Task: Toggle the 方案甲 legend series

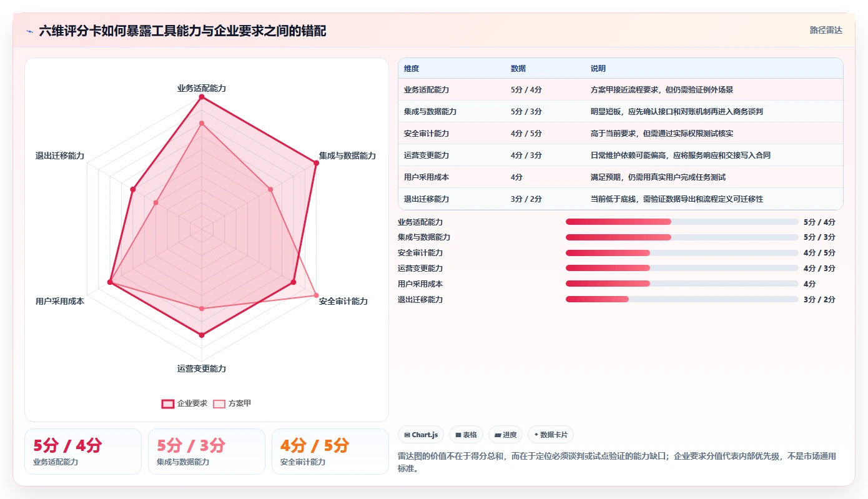Action: click(232, 403)
